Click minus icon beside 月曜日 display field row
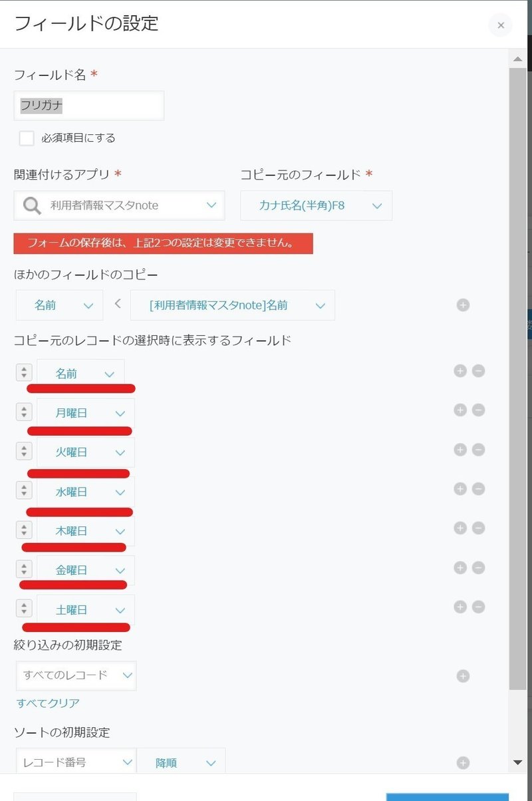 [478, 410]
